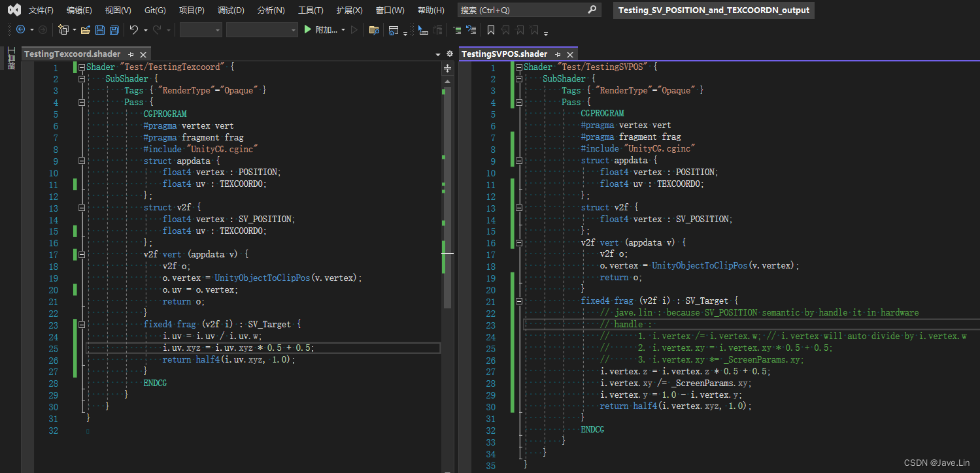Redo the last undone edit
Screen dimensions: 980x473
(157, 29)
